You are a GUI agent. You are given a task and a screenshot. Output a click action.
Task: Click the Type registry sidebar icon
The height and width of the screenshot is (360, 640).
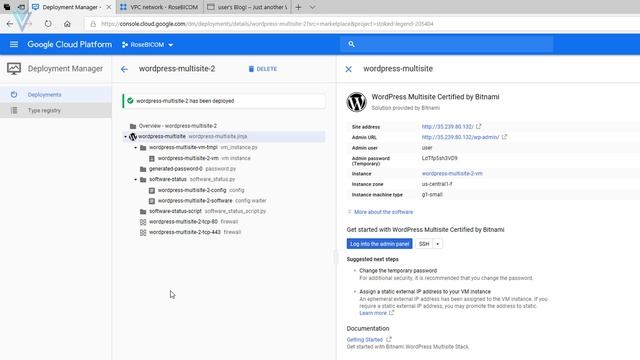[x=14, y=110]
